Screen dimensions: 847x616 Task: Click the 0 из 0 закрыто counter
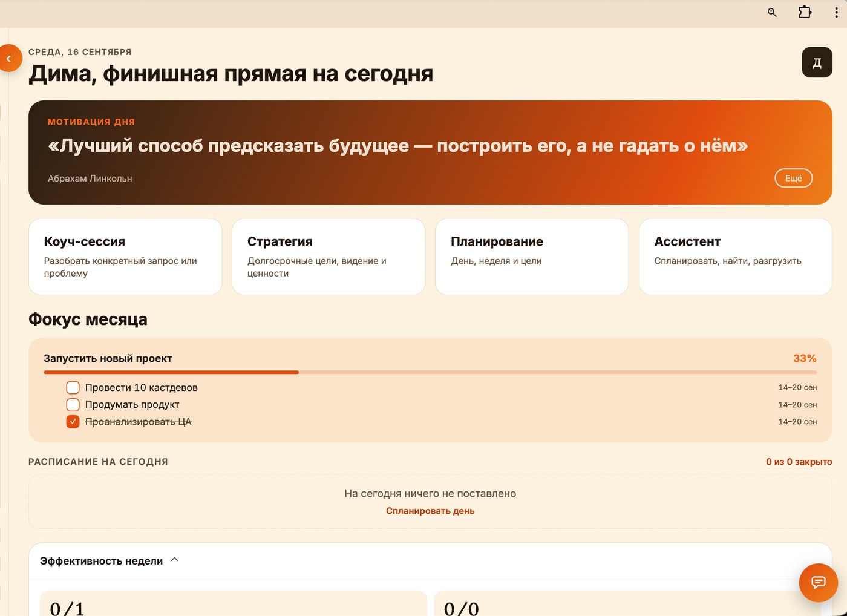[799, 462]
